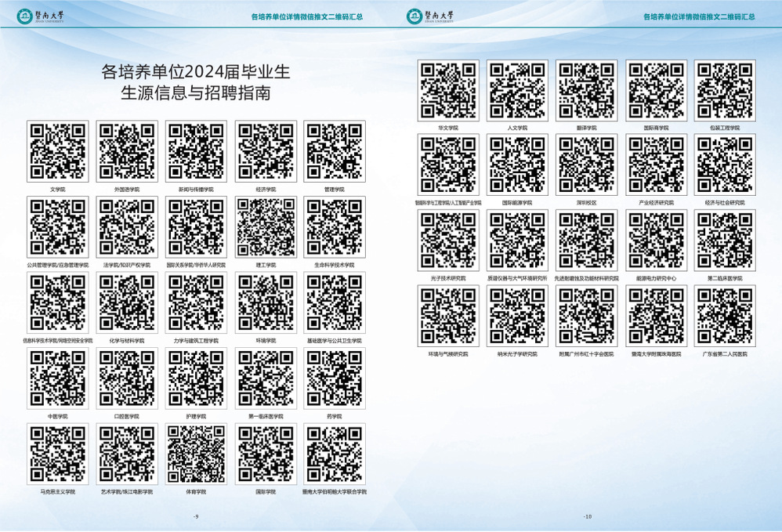782x532 pixels.
Task: Click the QR code above 口腔医学院
Action: pos(127,378)
